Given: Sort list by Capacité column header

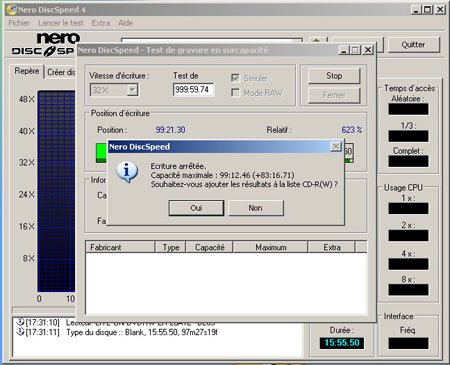Looking at the screenshot, I should pyautogui.click(x=209, y=247).
